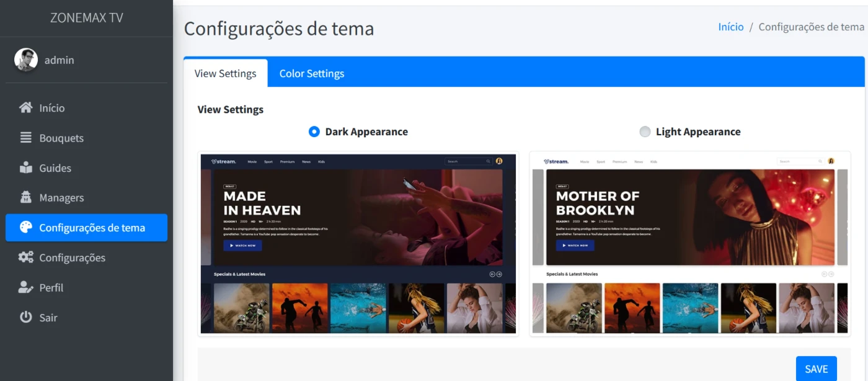The image size is (868, 381).
Task: Select the Light Appearance radio button
Action: 645,132
